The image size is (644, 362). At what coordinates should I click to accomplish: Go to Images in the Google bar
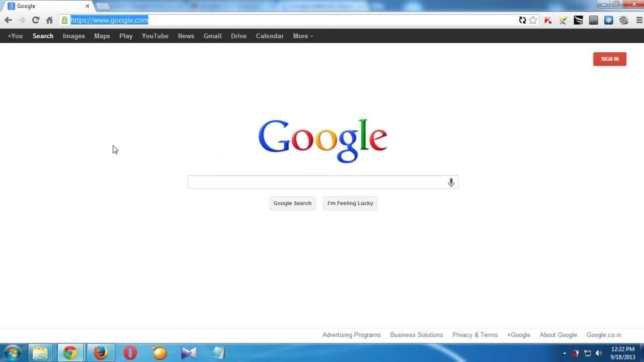[x=73, y=36]
